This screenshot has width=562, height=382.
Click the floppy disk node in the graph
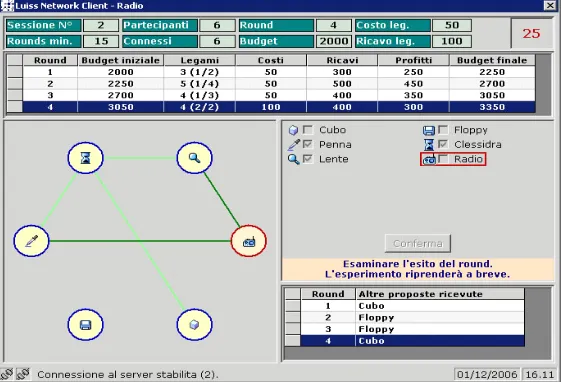86,325
